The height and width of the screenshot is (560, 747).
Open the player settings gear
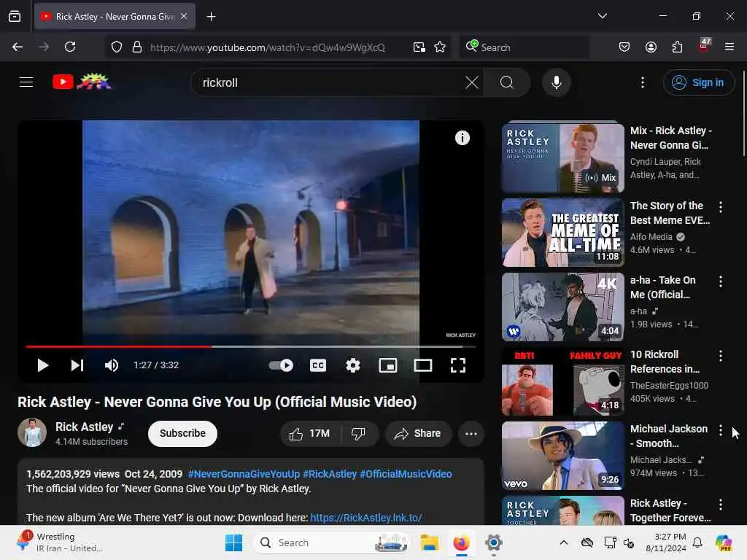[x=352, y=365]
